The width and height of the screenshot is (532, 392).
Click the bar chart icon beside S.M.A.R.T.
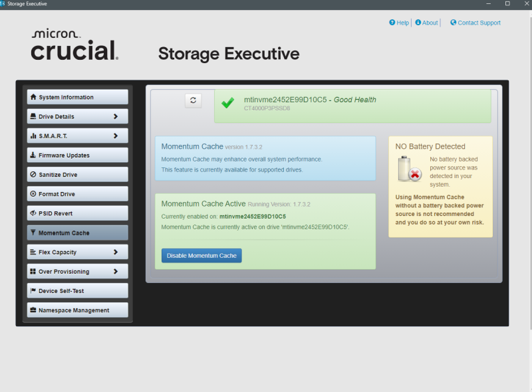click(x=33, y=136)
